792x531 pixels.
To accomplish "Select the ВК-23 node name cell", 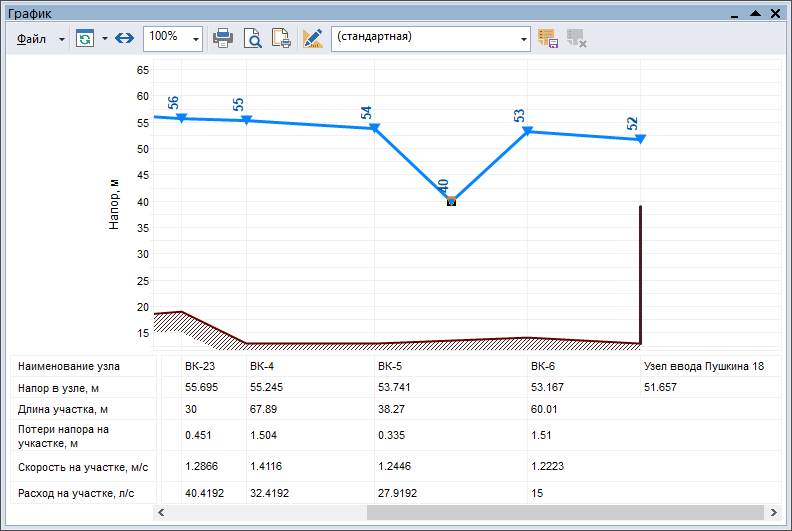I will tap(200, 366).
